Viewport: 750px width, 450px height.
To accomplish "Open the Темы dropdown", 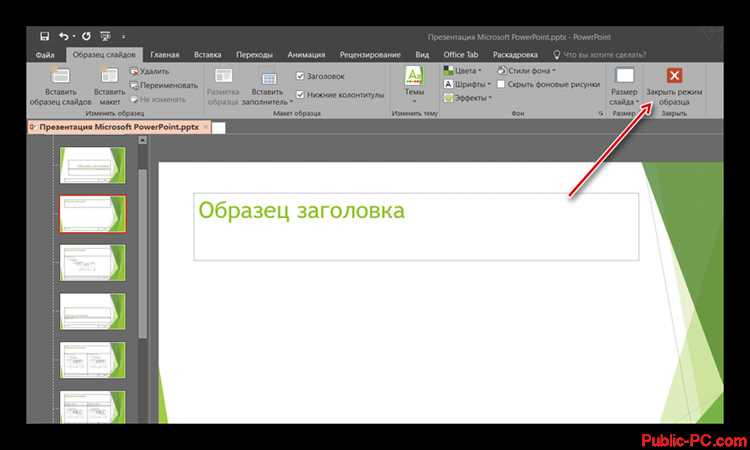I will click(x=414, y=85).
